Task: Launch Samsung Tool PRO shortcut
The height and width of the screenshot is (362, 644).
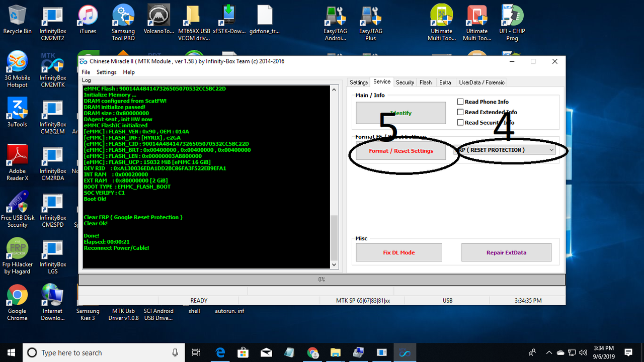Action: (123, 24)
